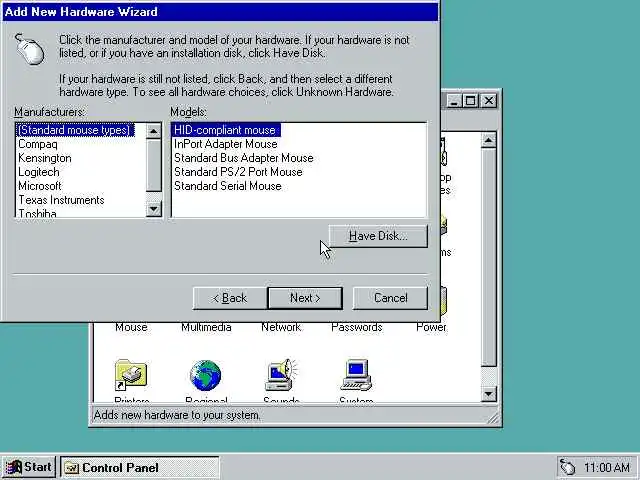
Task: Open the Start menu
Action: pyautogui.click(x=28, y=467)
